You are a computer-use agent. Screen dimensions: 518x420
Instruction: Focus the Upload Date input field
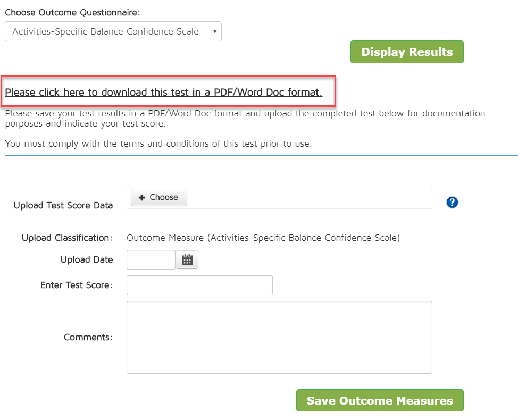tap(151, 260)
